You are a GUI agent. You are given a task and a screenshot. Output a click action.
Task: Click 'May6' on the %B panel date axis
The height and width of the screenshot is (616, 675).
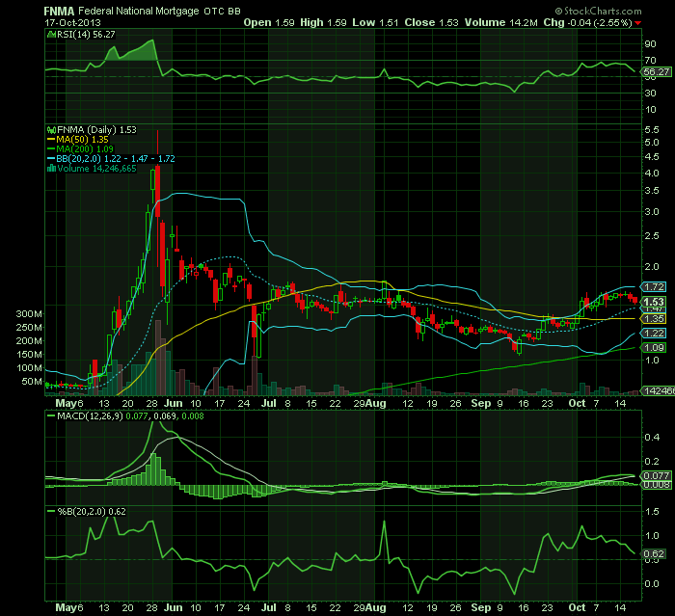tap(69, 607)
